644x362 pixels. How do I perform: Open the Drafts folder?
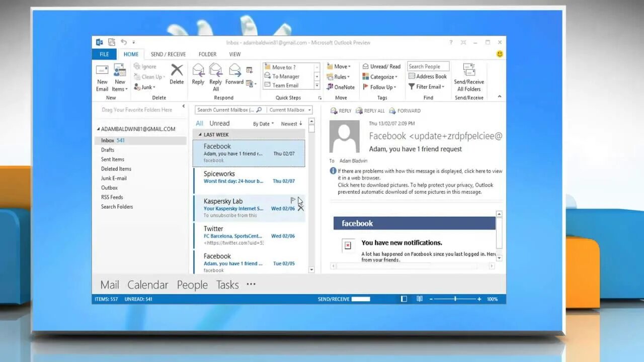click(108, 150)
